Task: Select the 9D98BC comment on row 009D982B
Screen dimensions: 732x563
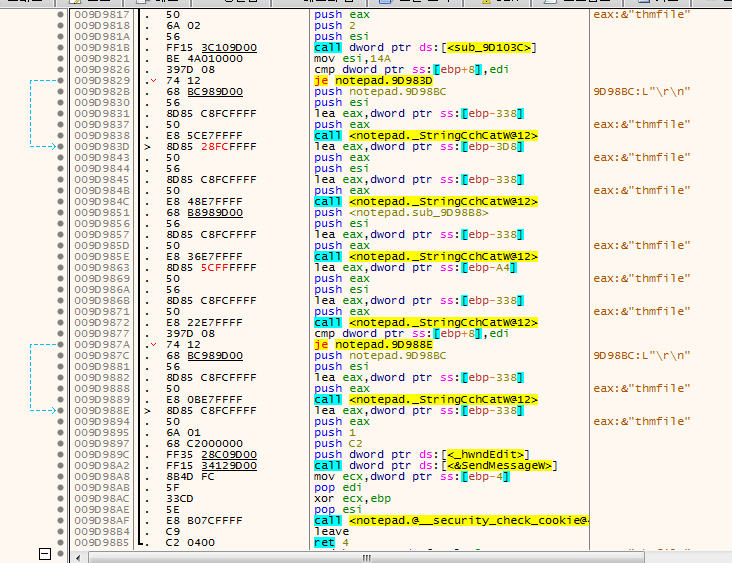Action: (642, 91)
